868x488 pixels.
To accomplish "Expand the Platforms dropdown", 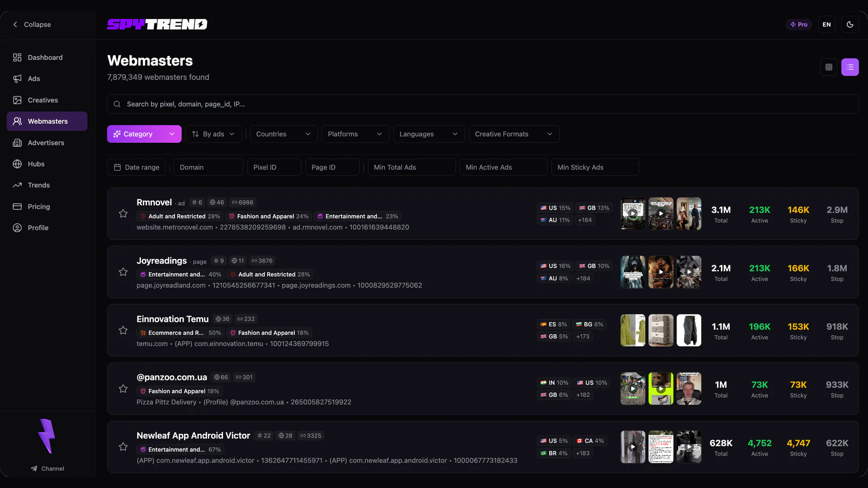I will (355, 134).
